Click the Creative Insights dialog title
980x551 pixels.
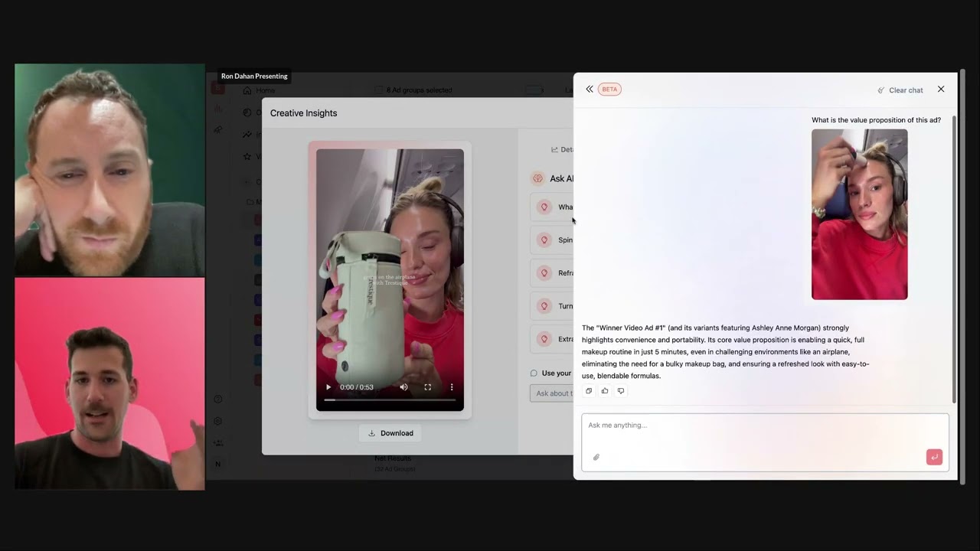point(303,113)
